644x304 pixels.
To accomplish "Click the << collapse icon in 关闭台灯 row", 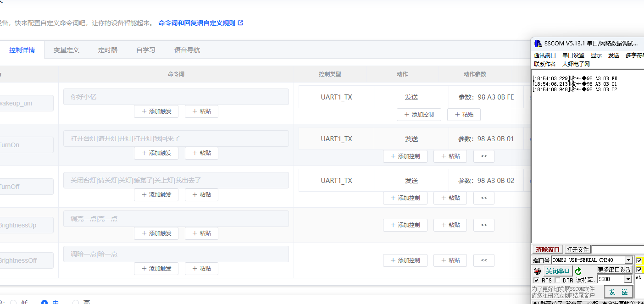I will (x=483, y=198).
